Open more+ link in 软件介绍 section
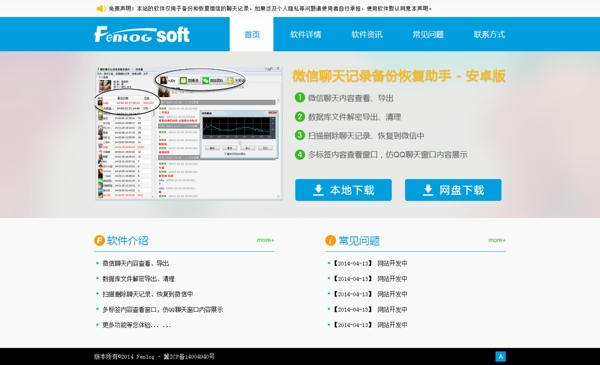Image resolution: width=600 pixels, height=365 pixels. [265, 240]
